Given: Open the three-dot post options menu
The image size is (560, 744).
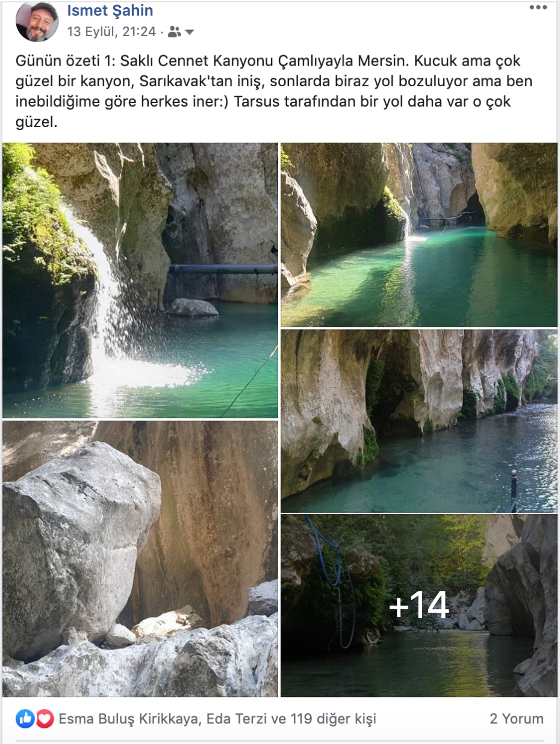Looking at the screenshot, I should pyautogui.click(x=538, y=7).
